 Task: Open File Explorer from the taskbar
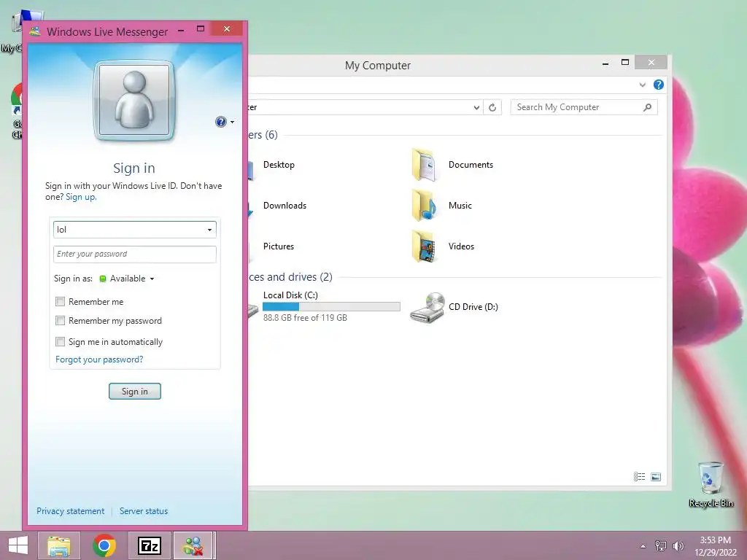click(x=59, y=545)
